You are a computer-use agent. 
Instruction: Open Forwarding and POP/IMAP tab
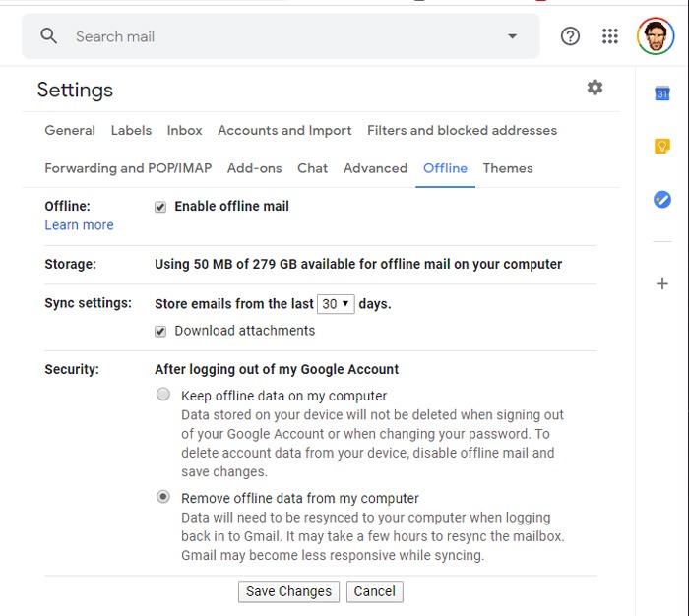[128, 168]
